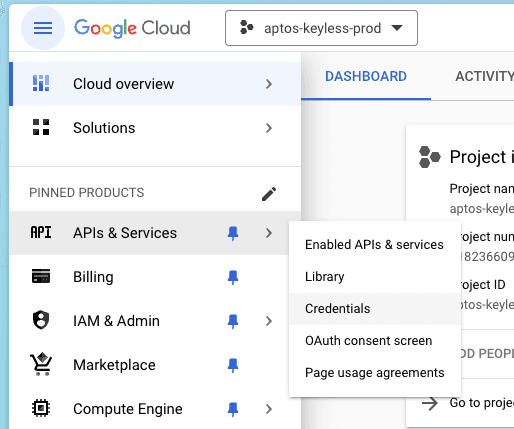Screen dimensions: 514x429
Task: Click the Cloud overview dashboard icon
Action: coord(41,83)
